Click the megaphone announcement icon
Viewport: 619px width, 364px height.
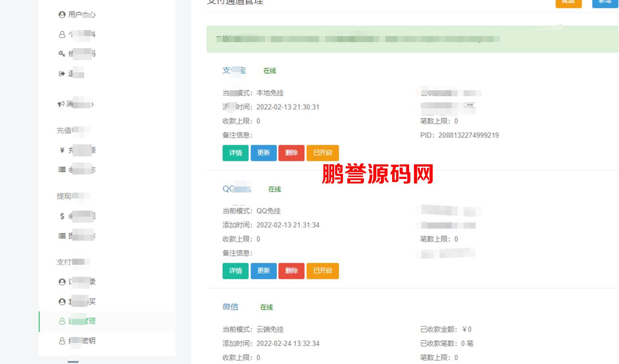61,104
